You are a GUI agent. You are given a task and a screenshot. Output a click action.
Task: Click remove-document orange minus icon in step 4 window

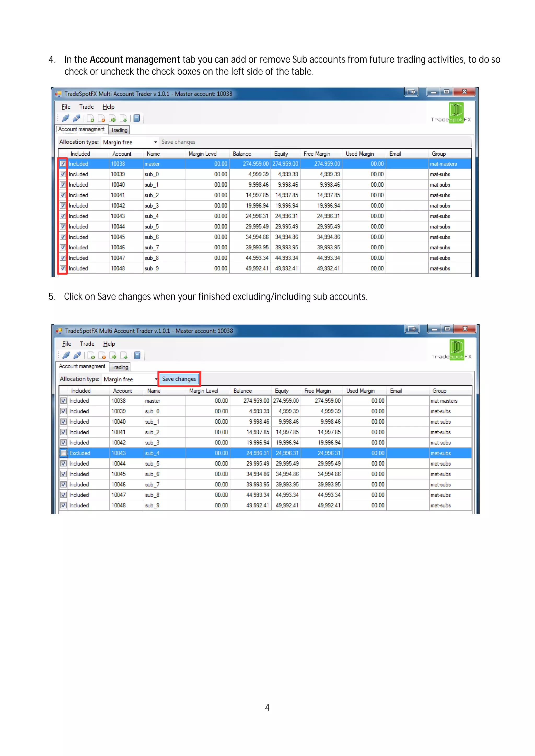click(x=101, y=119)
